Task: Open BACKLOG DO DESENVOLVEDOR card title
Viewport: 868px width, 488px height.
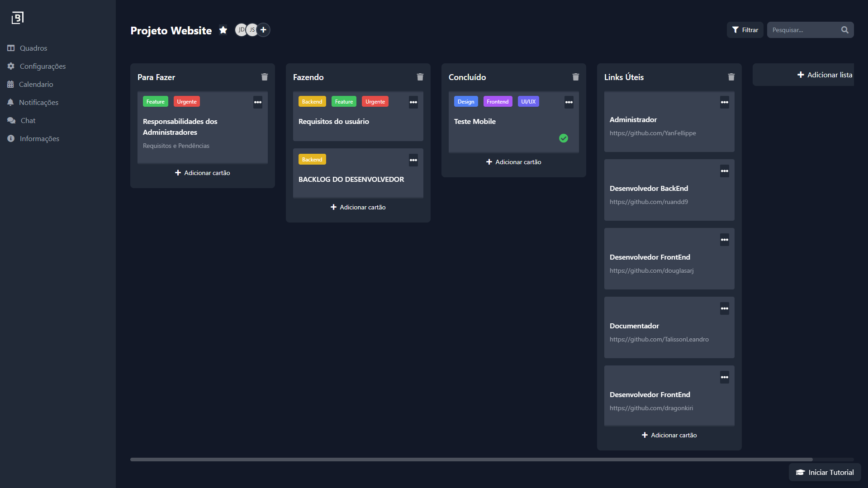Action: click(x=351, y=179)
